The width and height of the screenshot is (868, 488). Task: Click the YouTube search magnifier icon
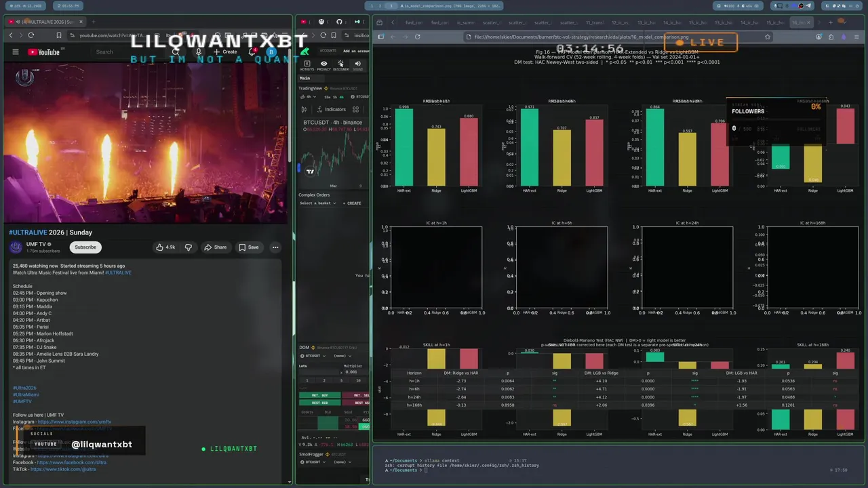click(x=176, y=52)
